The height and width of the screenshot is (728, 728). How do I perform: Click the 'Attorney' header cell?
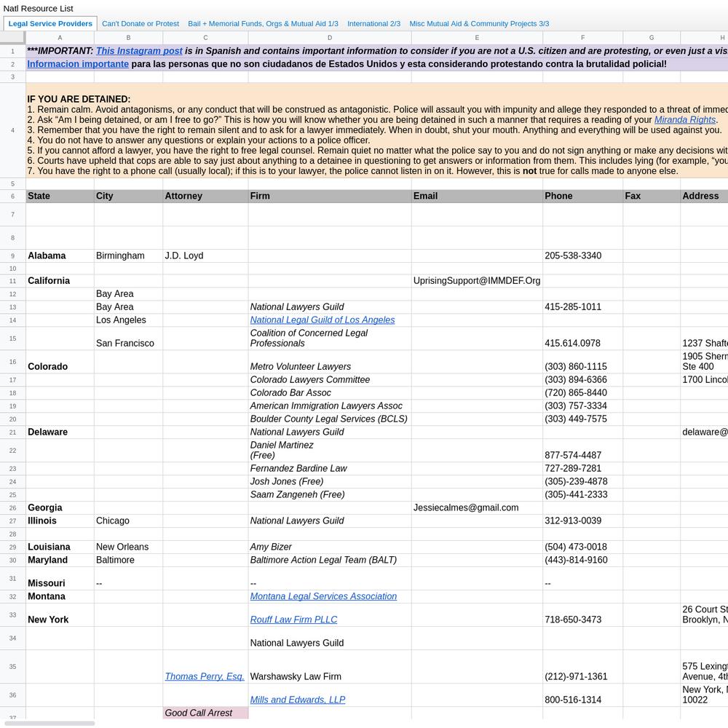coord(206,196)
